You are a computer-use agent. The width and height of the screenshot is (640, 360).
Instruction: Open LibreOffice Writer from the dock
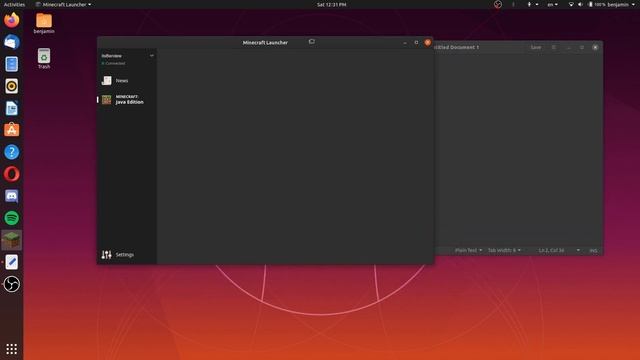point(11,108)
